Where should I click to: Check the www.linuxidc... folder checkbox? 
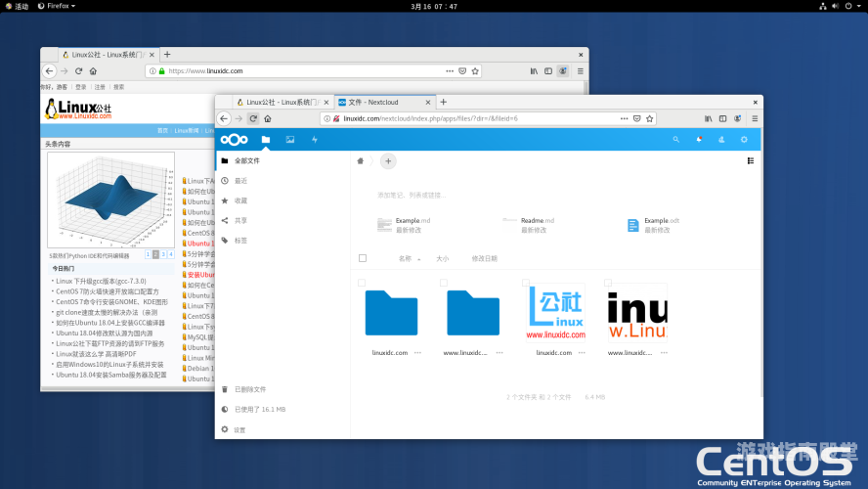click(x=444, y=283)
